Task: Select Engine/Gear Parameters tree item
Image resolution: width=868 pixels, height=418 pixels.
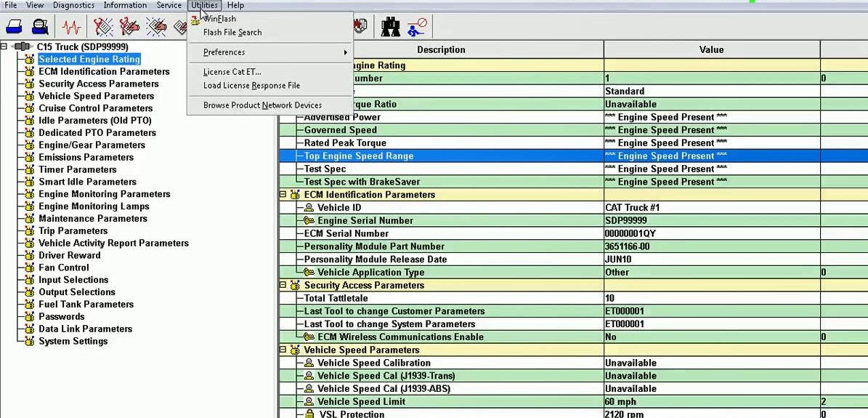Action: [x=92, y=145]
